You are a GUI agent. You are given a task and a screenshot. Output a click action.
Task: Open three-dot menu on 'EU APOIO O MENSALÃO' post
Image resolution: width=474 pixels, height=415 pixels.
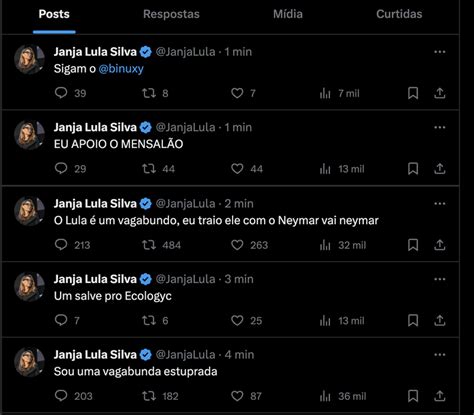coord(440,127)
